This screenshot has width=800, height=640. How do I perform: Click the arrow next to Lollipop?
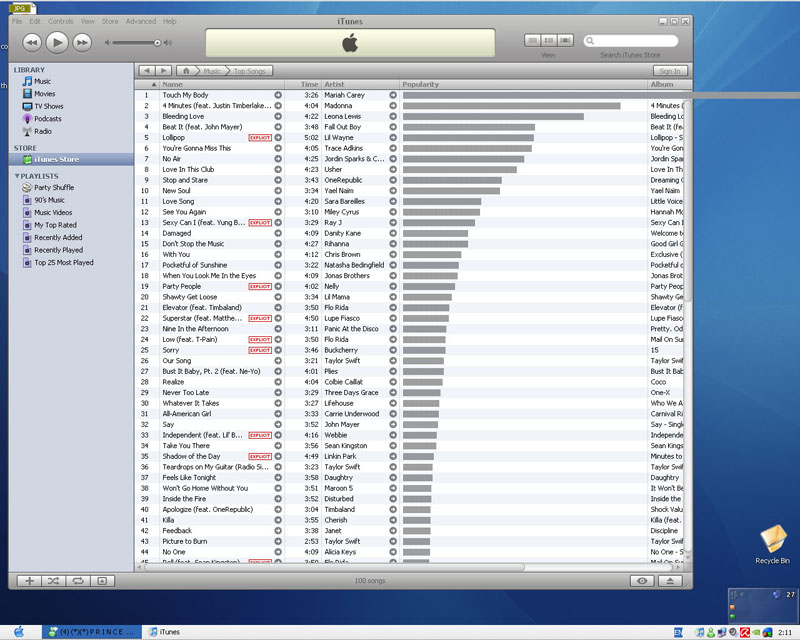[278, 137]
